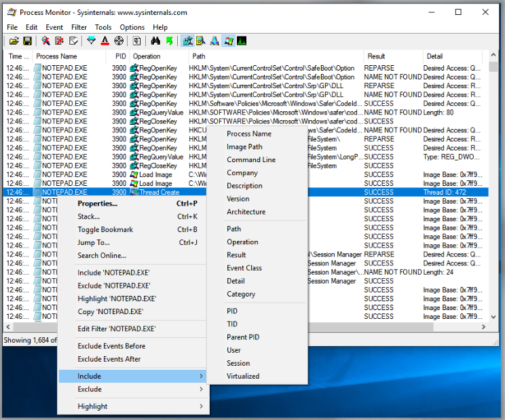This screenshot has width=505, height=420.
Task: Choose Image Path in Include submenu
Action: (257, 147)
